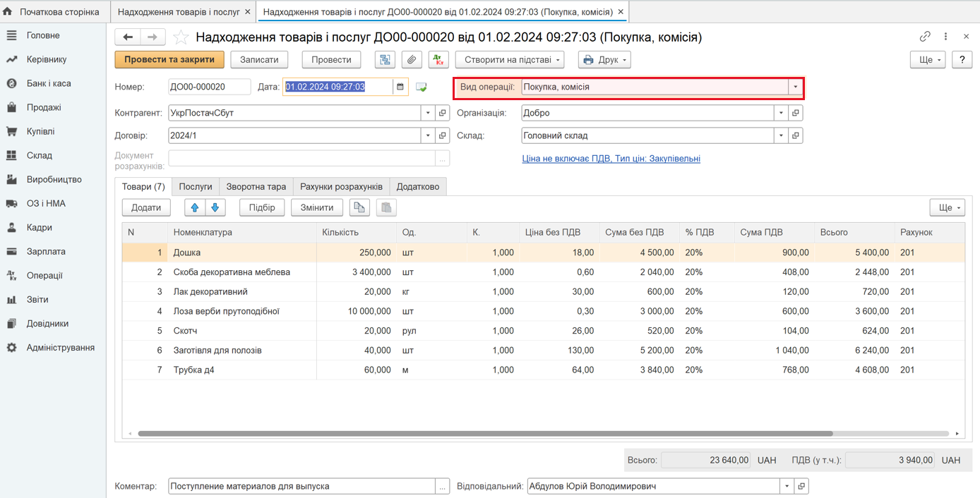The height and width of the screenshot is (498, 980).
Task: Open the Друк print menu
Action: coord(604,60)
